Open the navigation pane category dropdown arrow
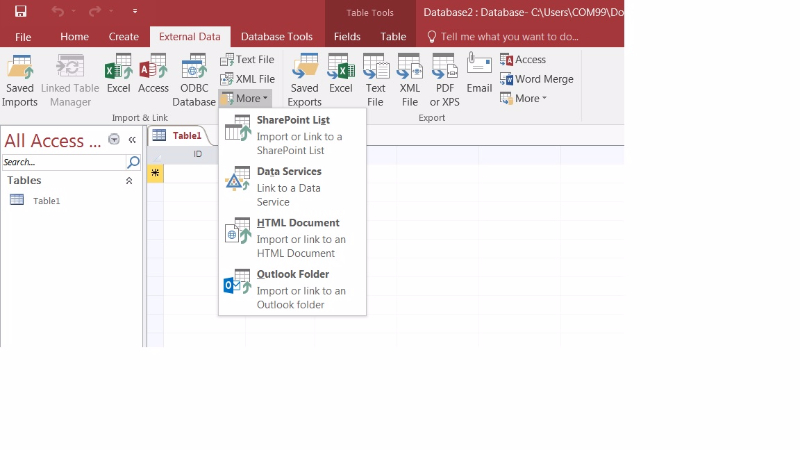The height and width of the screenshot is (450, 800). tap(114, 140)
